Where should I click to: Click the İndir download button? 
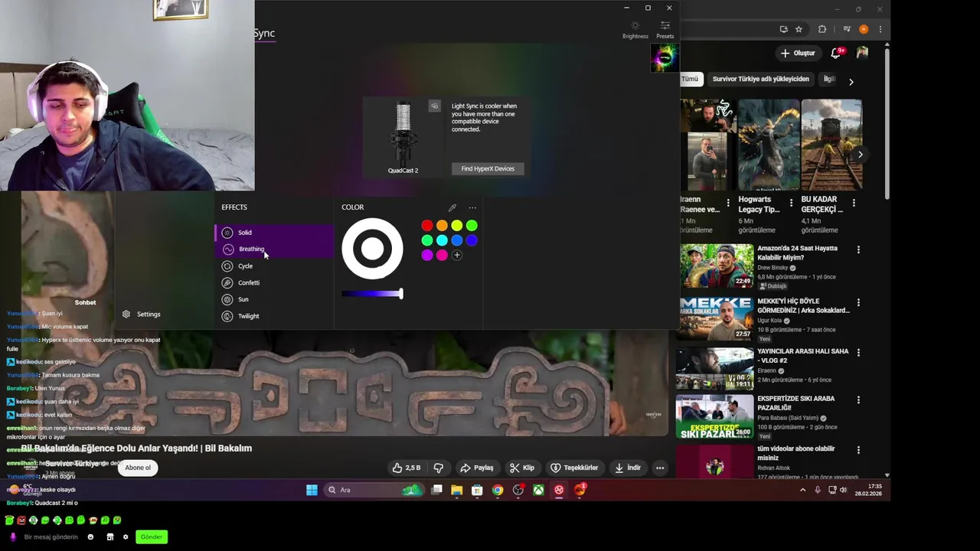pos(628,468)
